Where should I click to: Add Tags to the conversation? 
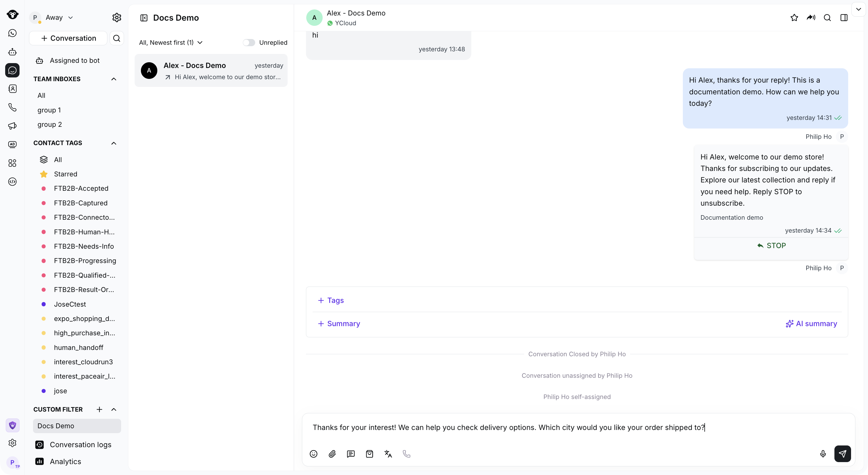point(331,300)
